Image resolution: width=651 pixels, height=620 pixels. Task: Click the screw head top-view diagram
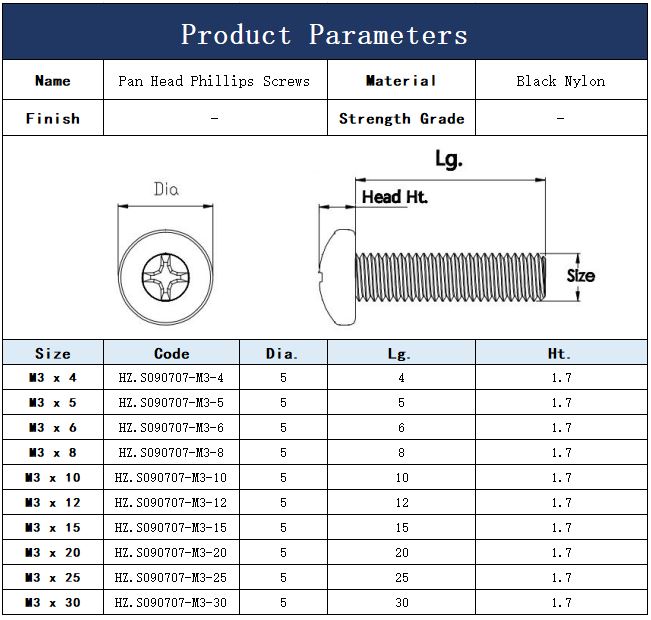[165, 272]
